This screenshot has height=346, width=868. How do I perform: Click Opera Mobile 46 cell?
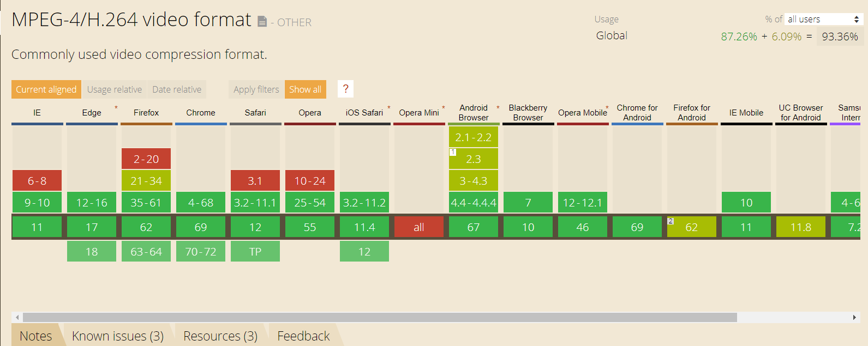pos(583,227)
